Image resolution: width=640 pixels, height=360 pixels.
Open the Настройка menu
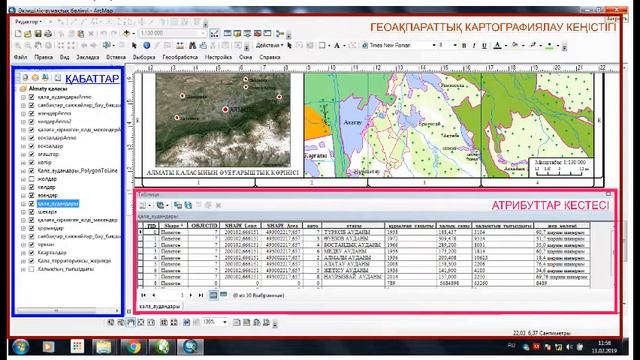pos(218,57)
